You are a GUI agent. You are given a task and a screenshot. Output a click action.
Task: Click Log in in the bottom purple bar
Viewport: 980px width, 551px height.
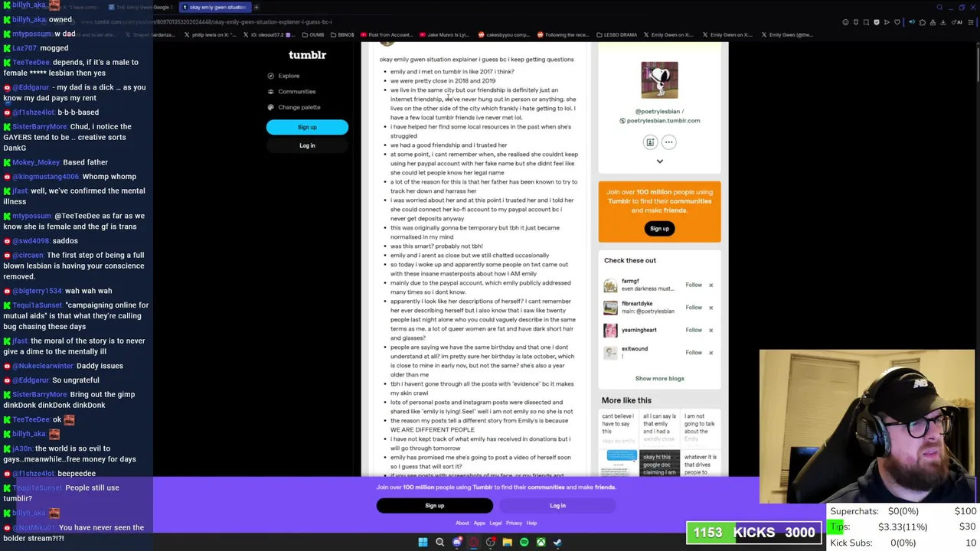coord(557,506)
